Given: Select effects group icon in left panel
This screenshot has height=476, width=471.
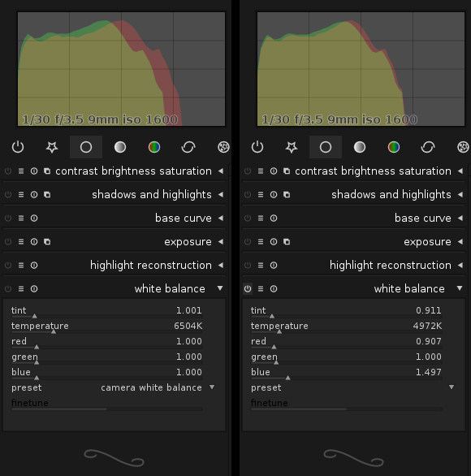Looking at the screenshot, I should point(223,147).
